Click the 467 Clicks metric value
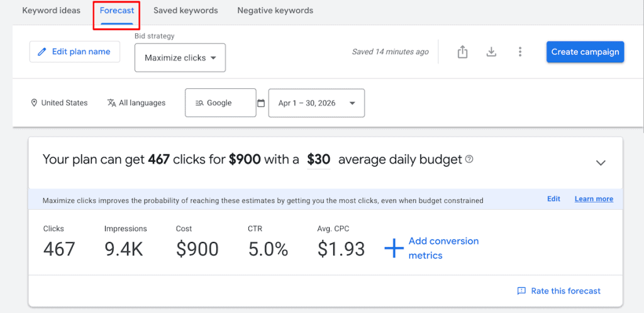Viewport: 644px width, 313px height. tap(59, 249)
